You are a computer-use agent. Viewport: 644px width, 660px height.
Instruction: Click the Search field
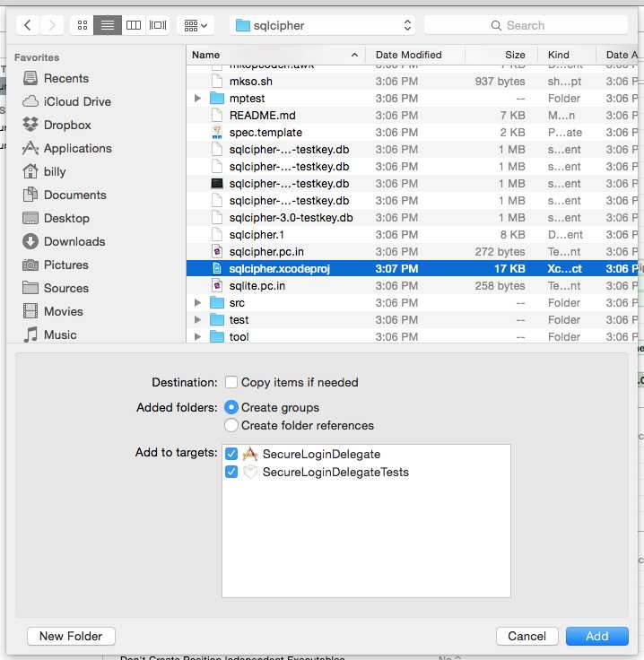click(527, 25)
